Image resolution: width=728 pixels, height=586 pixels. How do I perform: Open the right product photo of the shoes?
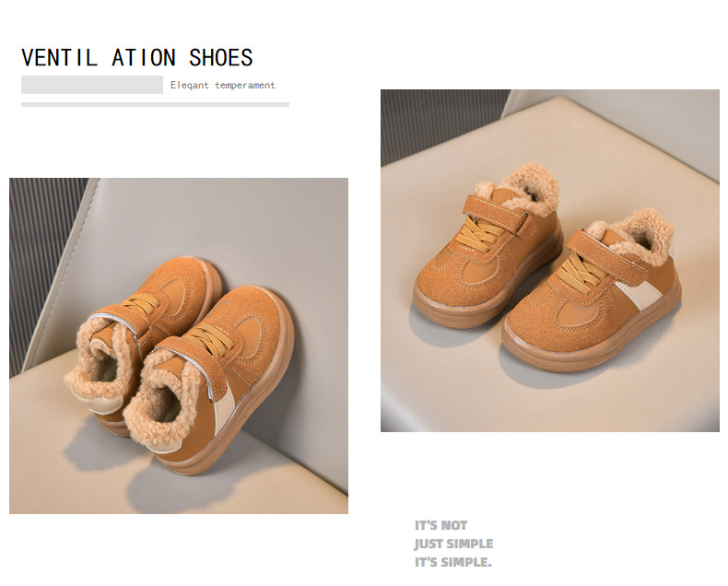pyautogui.click(x=550, y=261)
